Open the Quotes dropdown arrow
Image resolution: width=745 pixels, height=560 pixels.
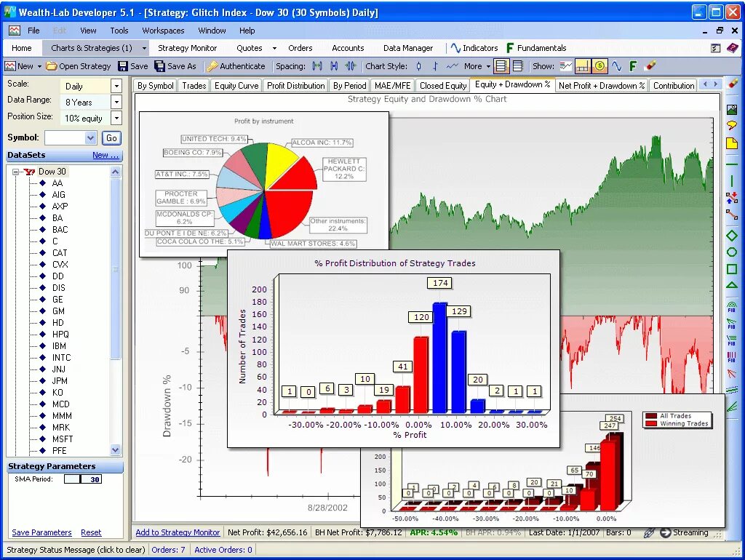tap(274, 48)
